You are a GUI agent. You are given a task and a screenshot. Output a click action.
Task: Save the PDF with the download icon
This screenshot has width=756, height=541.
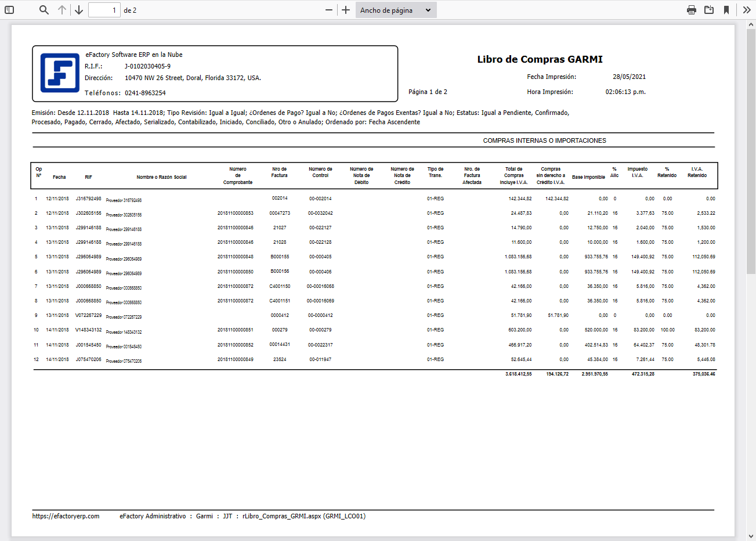(709, 10)
